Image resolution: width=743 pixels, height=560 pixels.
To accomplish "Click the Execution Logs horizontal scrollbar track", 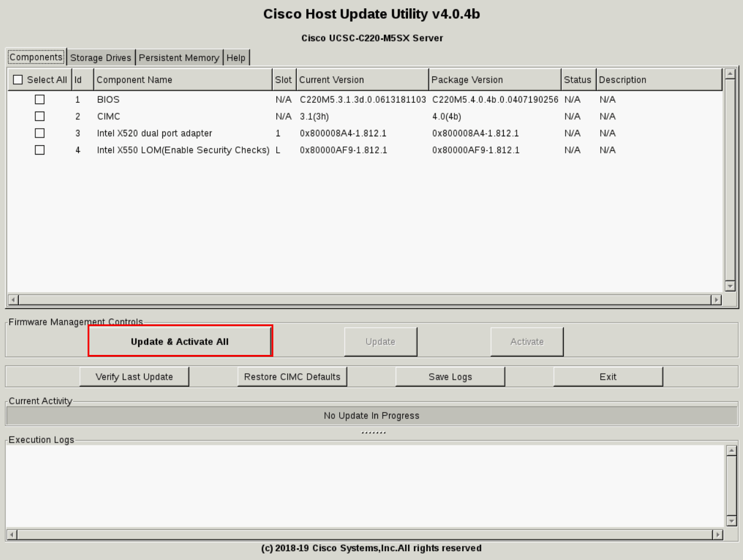I will [364, 535].
